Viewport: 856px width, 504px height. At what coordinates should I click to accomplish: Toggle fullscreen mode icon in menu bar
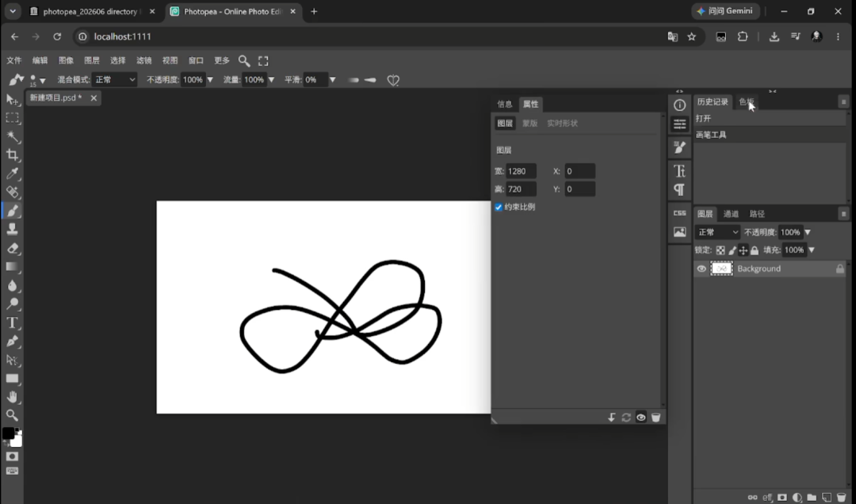tap(263, 60)
